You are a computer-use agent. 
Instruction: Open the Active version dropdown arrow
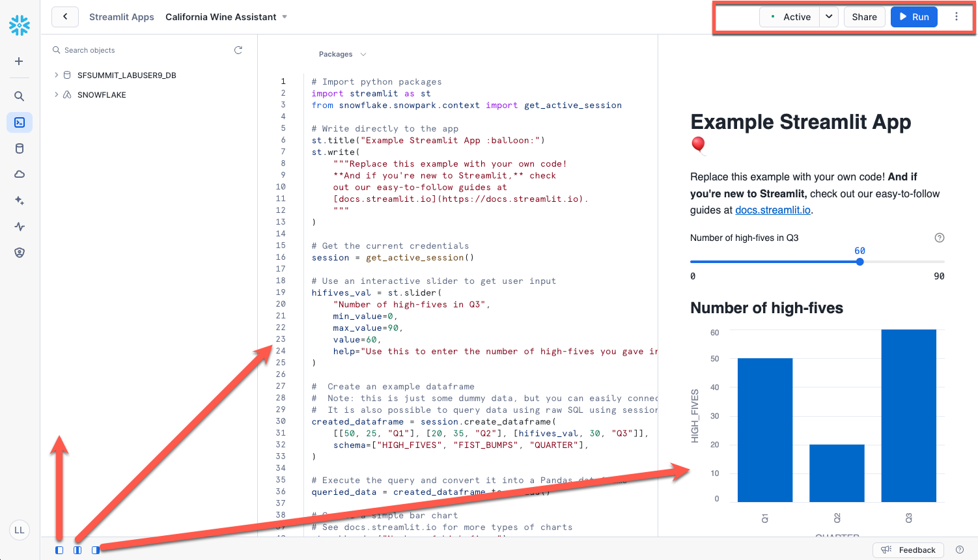pyautogui.click(x=828, y=17)
